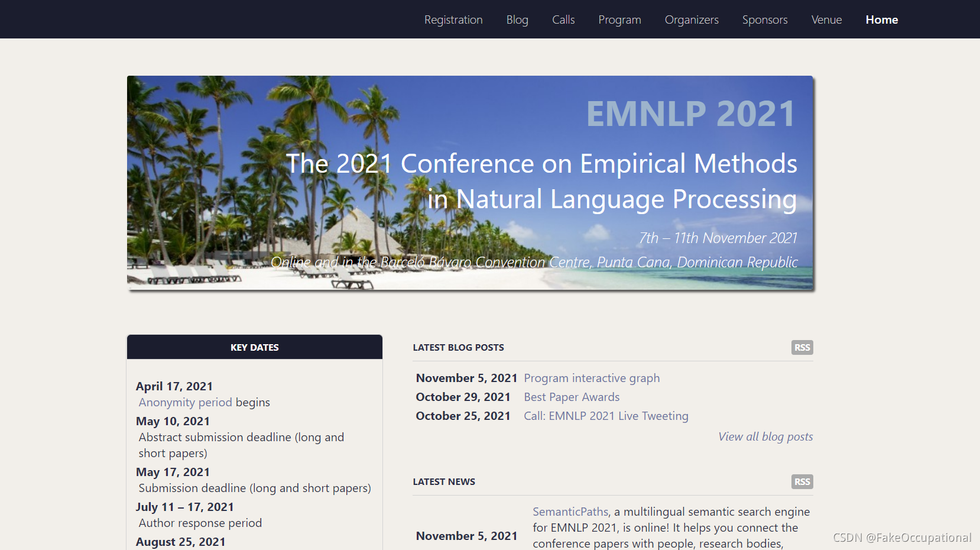This screenshot has width=980, height=550.
Task: Click Submission deadline (long and short papers)
Action: coord(255,488)
